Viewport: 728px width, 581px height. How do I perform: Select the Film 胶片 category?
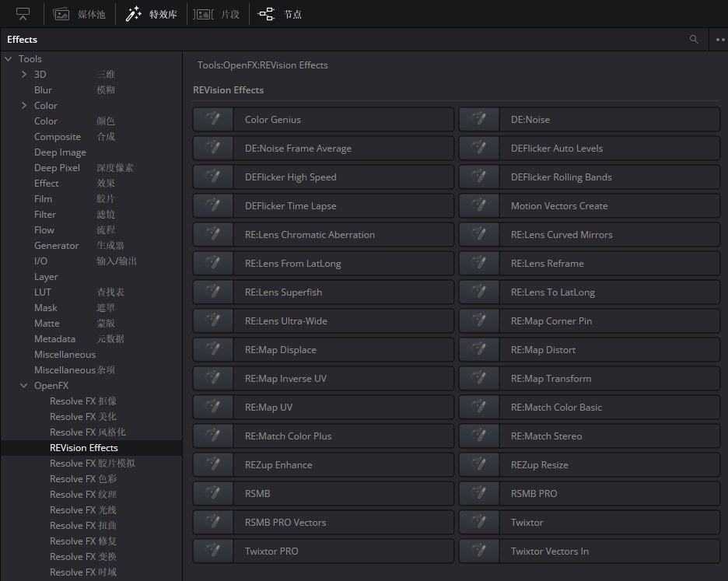(75, 199)
